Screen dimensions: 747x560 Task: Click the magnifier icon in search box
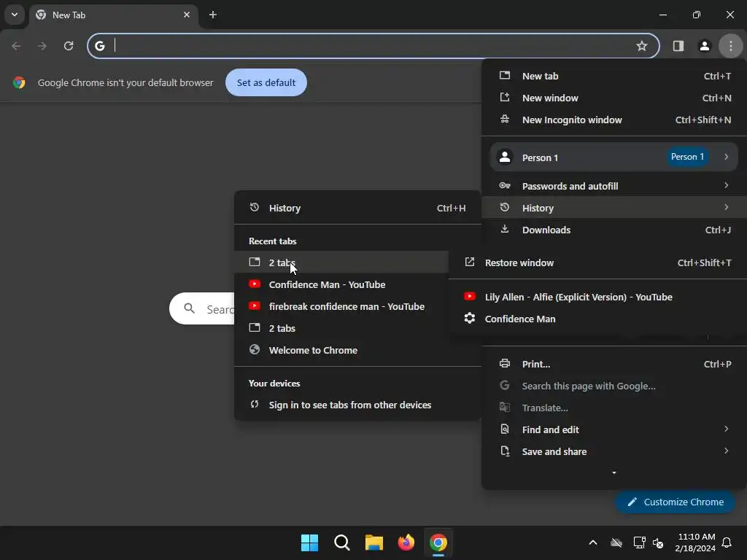tap(189, 308)
